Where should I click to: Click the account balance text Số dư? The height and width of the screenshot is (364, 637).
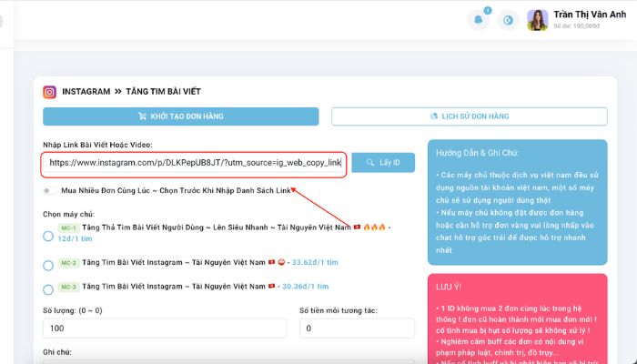click(x=576, y=26)
